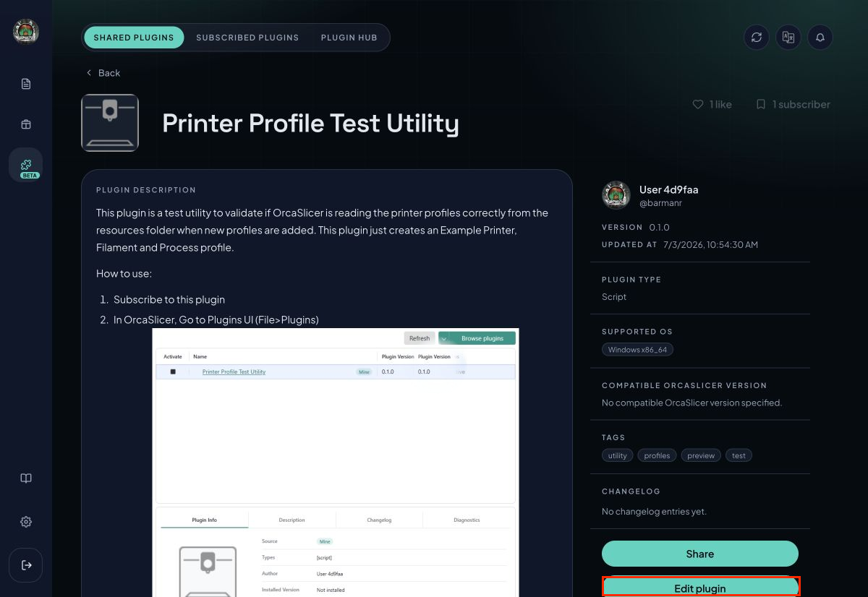The width and height of the screenshot is (868, 597).
Task: Click the '1 subscriber' count text
Action: click(x=801, y=104)
